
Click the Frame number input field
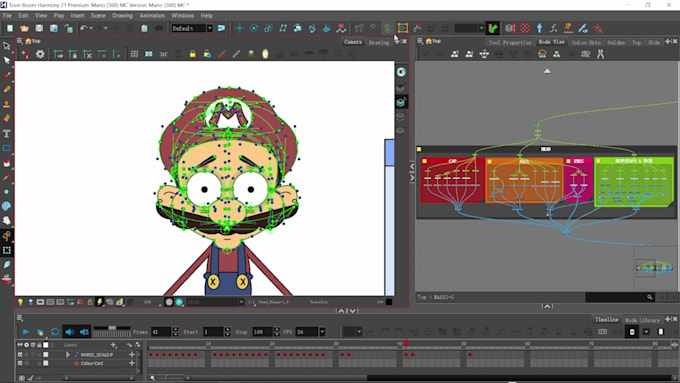(x=162, y=332)
